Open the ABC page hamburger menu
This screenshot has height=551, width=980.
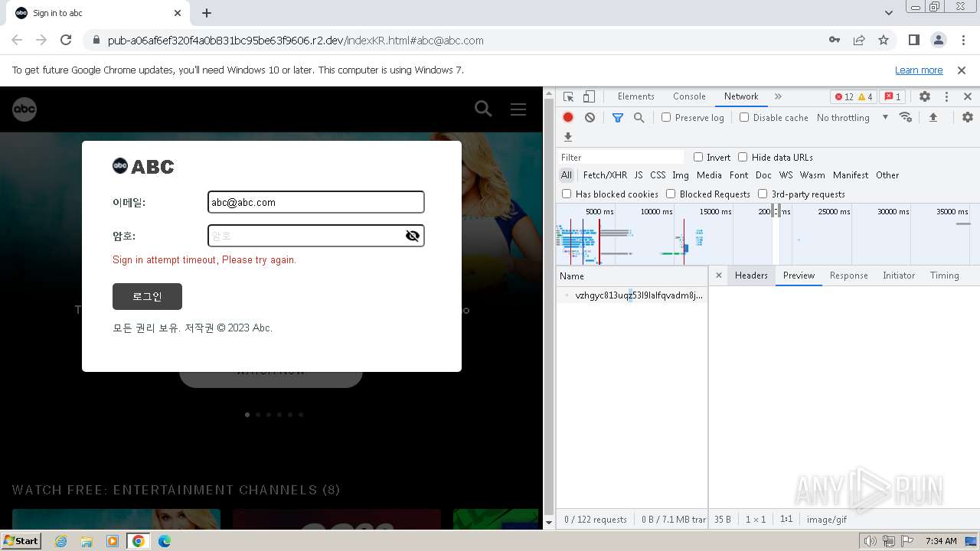click(x=518, y=109)
